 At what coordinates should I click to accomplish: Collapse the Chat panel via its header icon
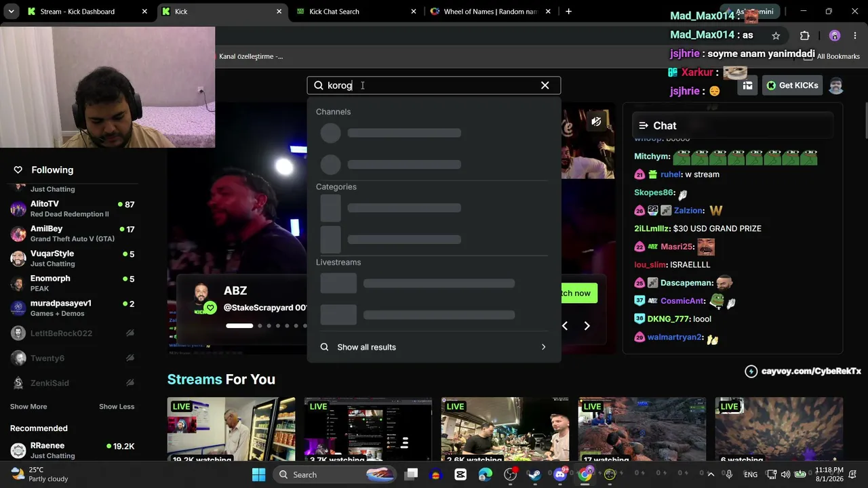tap(644, 125)
